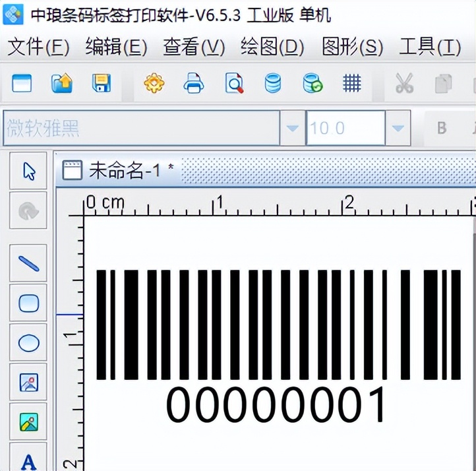This screenshot has height=471, width=476.
Task: Select the upper insert image tool
Action: click(x=28, y=382)
